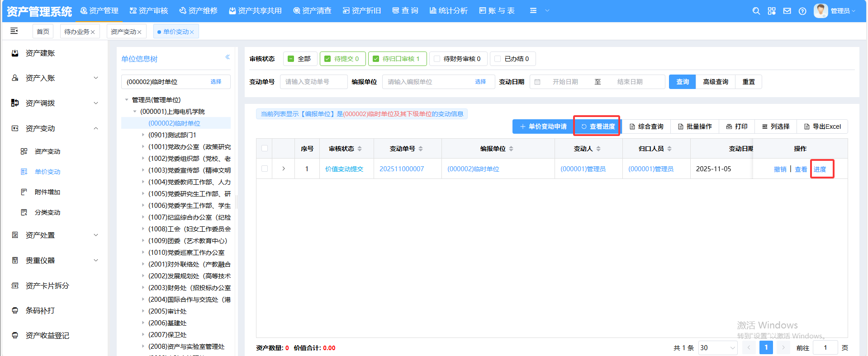Collapse the 单位信息树 panel arrow

tap(228, 57)
